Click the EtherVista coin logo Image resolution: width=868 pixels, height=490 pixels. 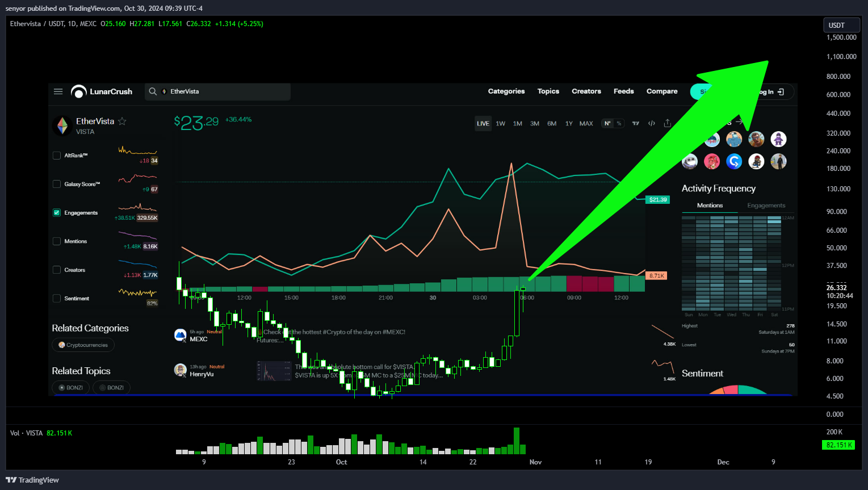coord(62,126)
